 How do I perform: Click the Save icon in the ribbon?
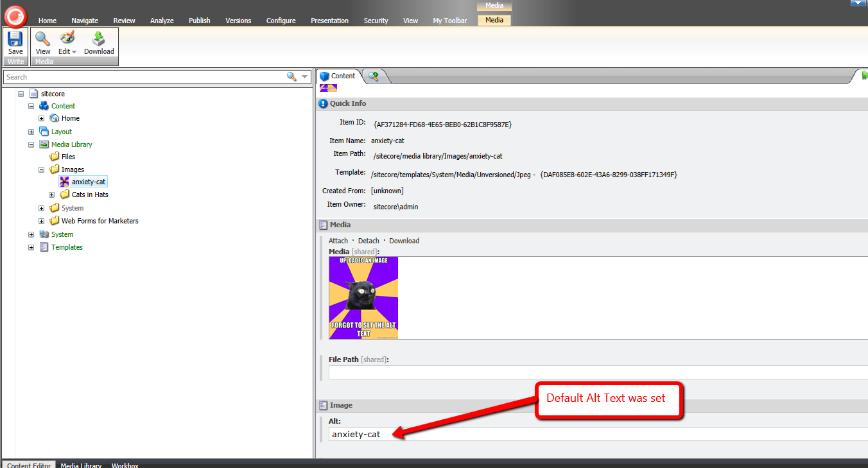[15, 39]
